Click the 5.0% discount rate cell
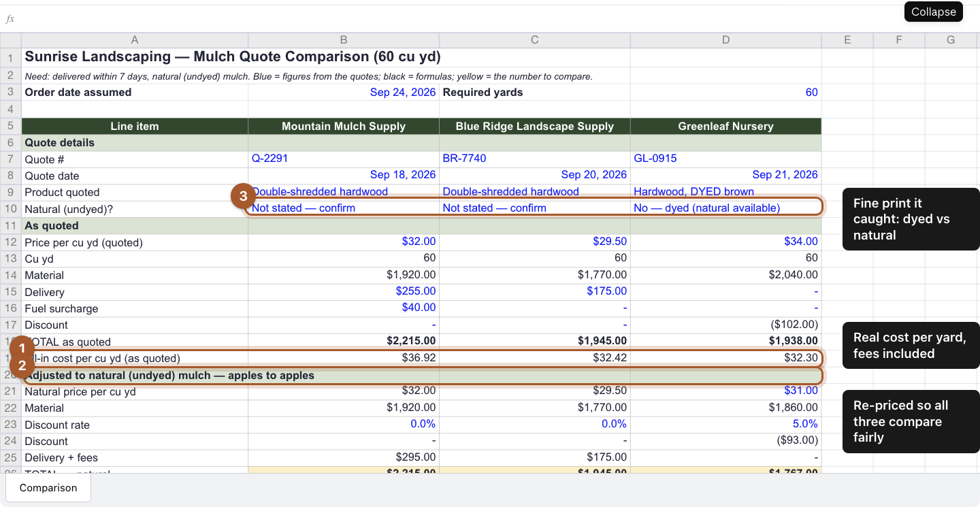This screenshot has height=507, width=980. (726, 425)
